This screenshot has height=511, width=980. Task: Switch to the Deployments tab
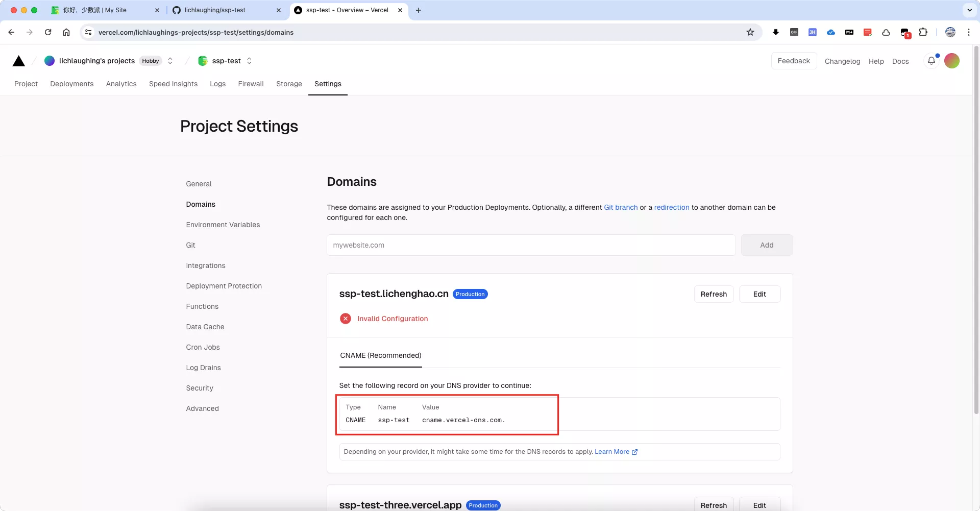pyautogui.click(x=71, y=84)
